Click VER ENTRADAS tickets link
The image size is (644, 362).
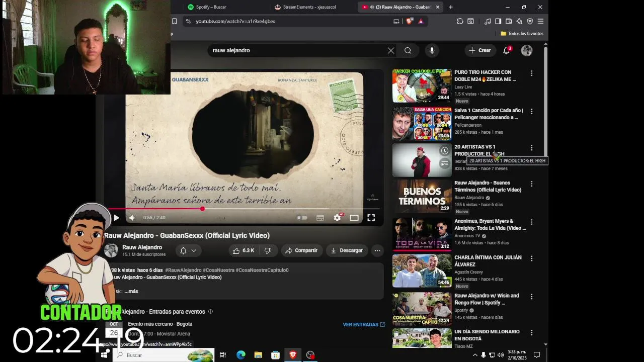364,325
